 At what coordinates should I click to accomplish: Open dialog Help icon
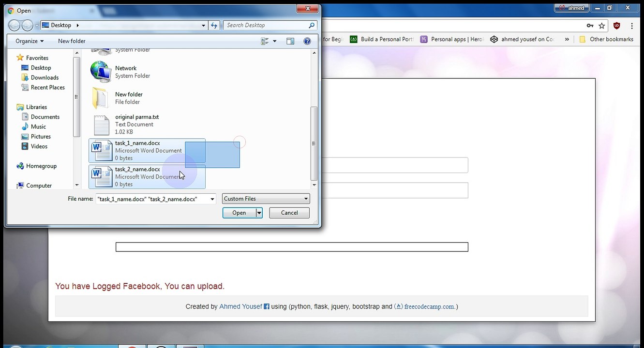pyautogui.click(x=307, y=41)
